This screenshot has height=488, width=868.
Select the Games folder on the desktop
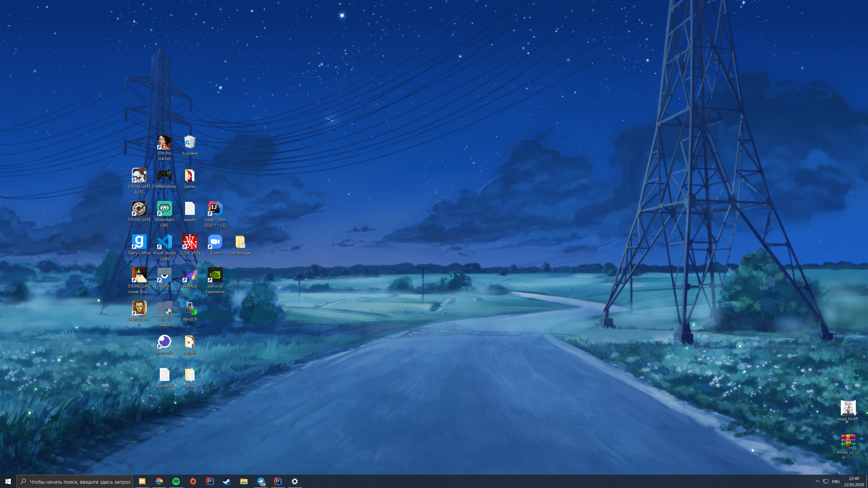[190, 178]
